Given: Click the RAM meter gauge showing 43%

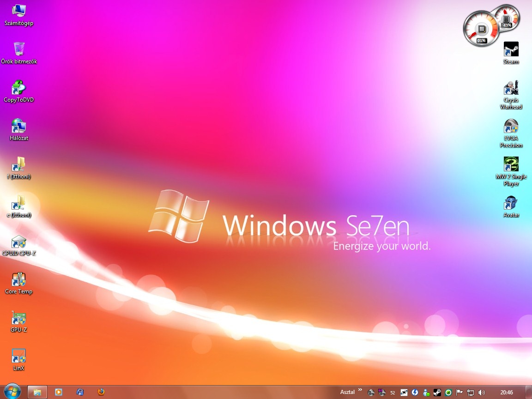Looking at the screenshot, I should (507, 18).
